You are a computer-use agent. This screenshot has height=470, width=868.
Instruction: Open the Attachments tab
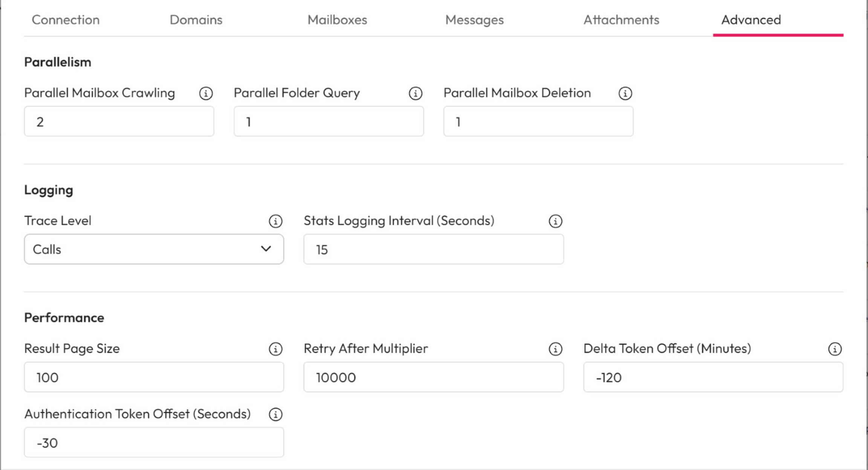tap(621, 20)
